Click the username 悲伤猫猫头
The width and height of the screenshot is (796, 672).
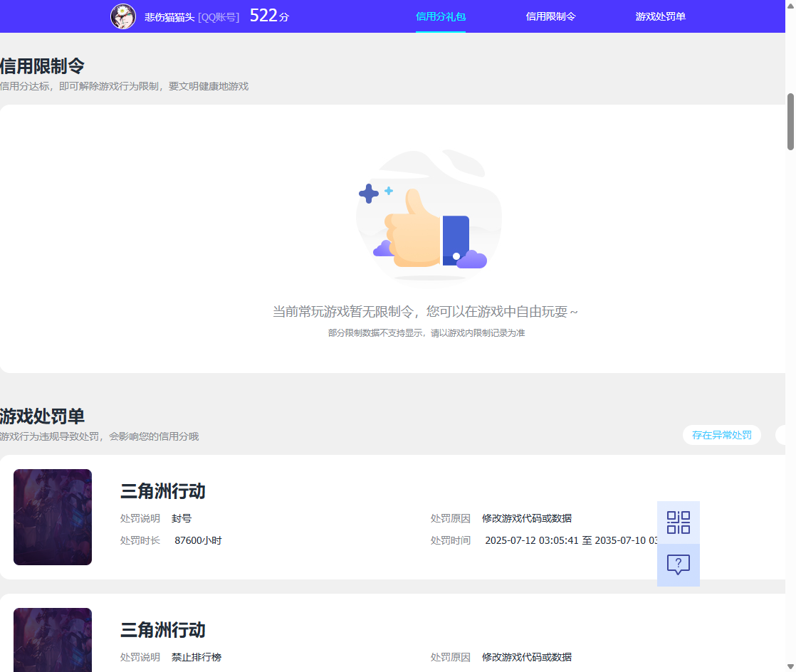tap(169, 17)
